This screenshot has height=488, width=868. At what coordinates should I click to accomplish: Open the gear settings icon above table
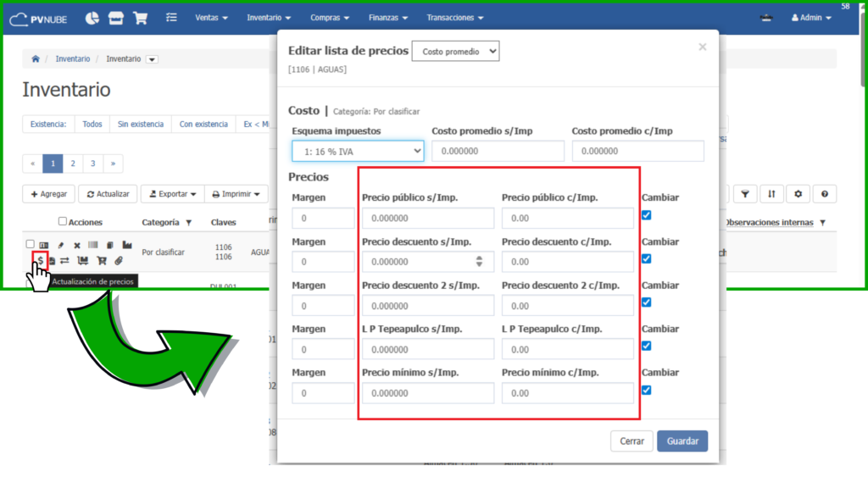tap(798, 194)
